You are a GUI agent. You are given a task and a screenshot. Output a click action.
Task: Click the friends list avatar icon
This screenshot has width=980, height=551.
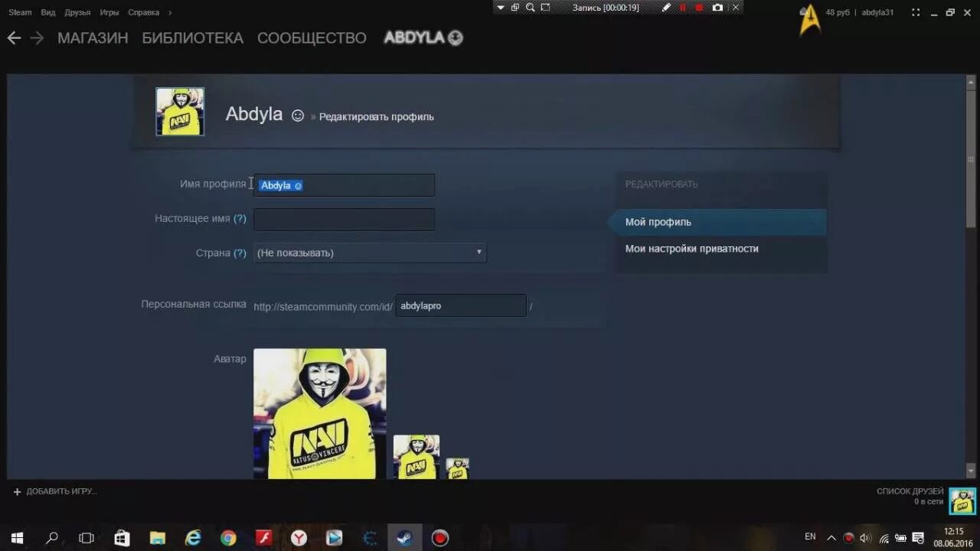[x=962, y=501]
